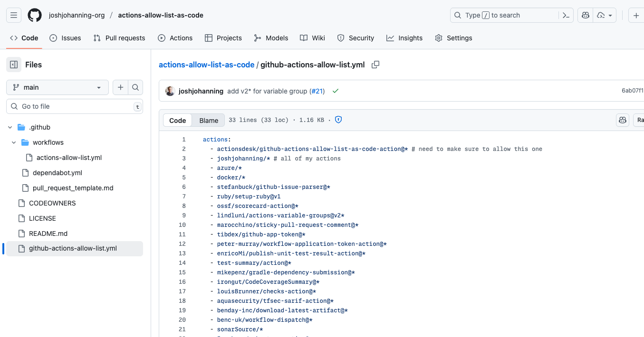Open pull request #21 link
The height and width of the screenshot is (337, 644).
[317, 91]
